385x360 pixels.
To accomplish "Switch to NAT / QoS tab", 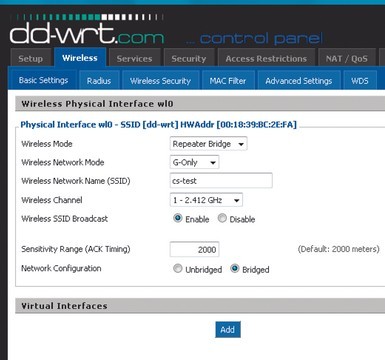I will 347,58.
